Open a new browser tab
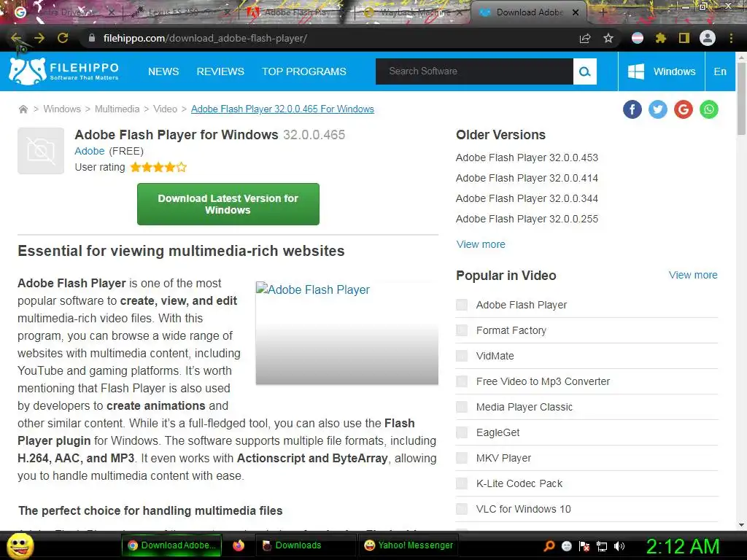The width and height of the screenshot is (747, 560). (x=603, y=13)
